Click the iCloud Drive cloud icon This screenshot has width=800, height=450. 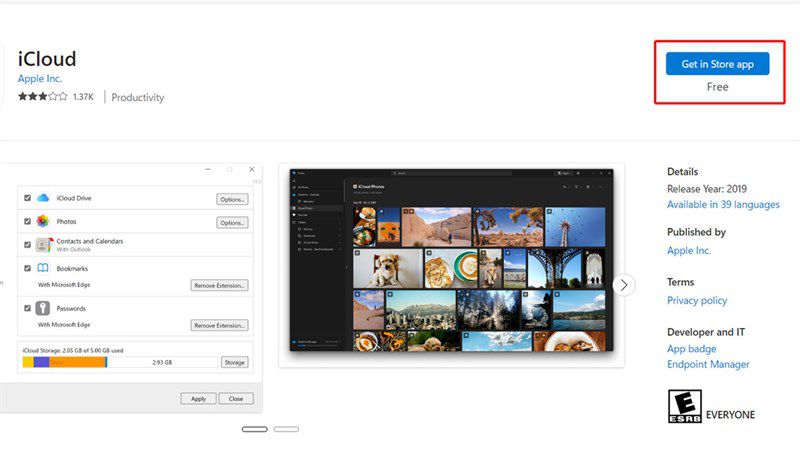[43, 198]
